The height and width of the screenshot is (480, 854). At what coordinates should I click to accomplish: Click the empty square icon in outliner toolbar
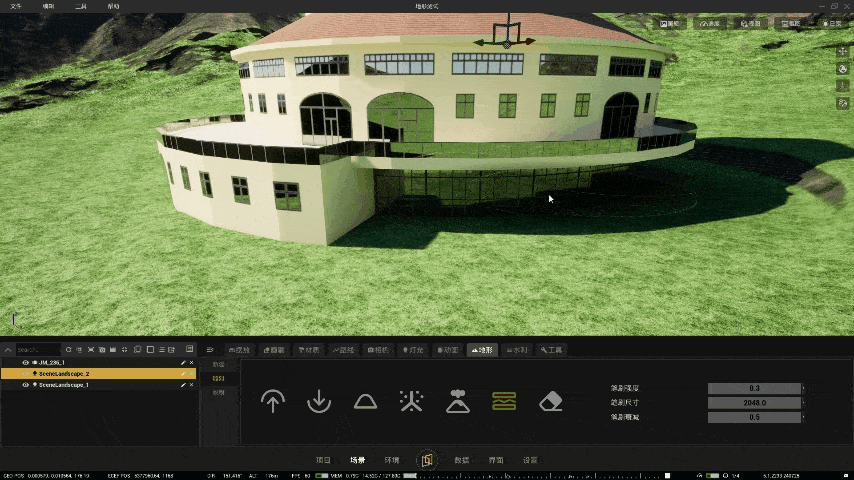click(150, 349)
